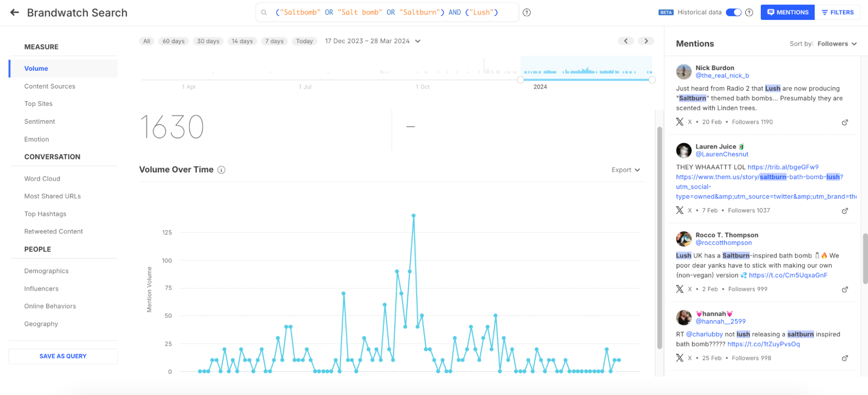Open the @charlubby mention link
The height and width of the screenshot is (395, 868).
click(704, 334)
